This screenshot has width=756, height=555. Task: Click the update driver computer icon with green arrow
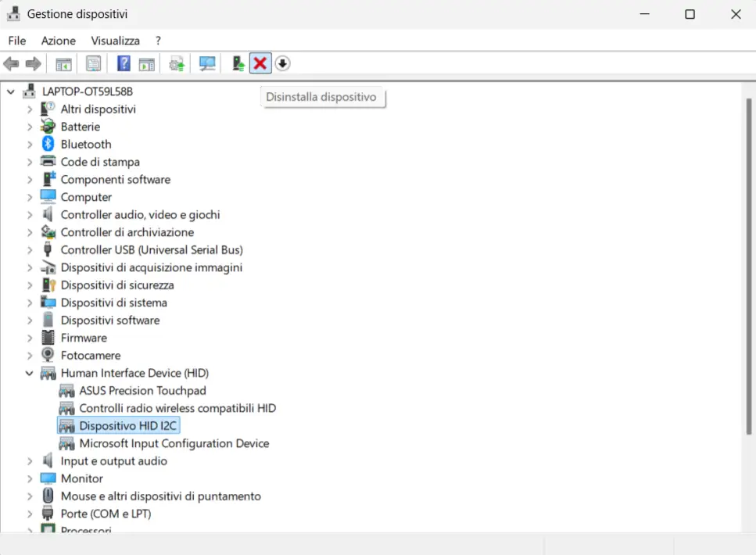click(238, 63)
